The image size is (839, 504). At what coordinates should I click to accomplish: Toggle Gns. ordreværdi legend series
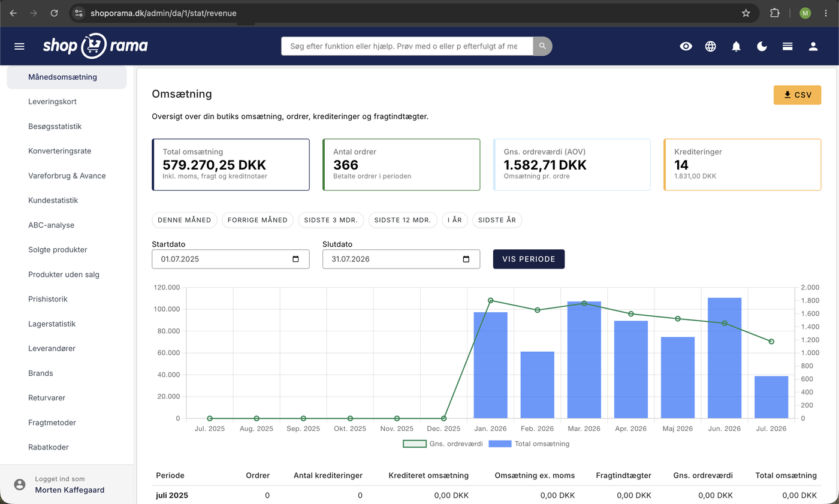[x=442, y=444]
